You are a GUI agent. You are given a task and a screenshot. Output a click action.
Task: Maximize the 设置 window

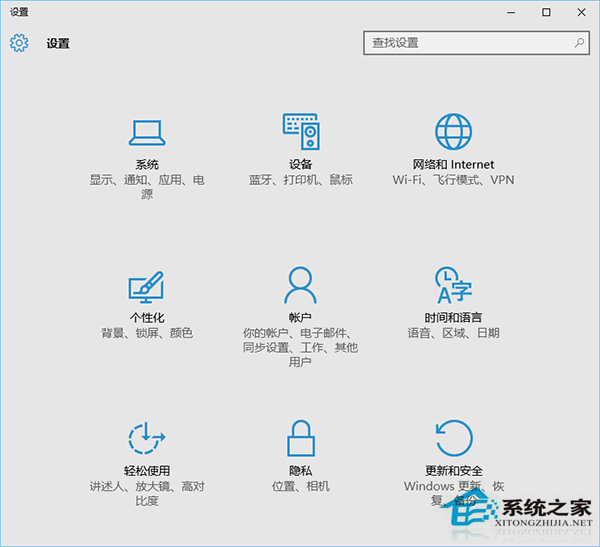tap(546, 12)
